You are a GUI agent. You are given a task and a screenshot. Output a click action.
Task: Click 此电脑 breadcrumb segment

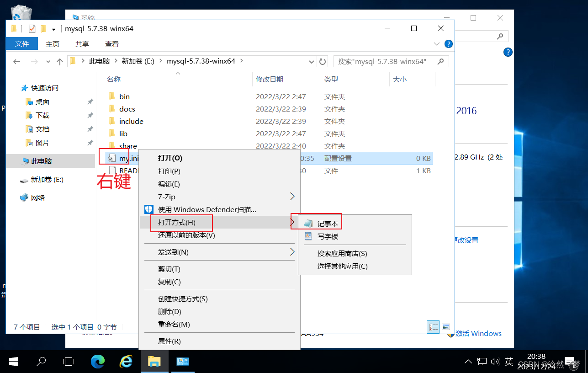coord(99,61)
